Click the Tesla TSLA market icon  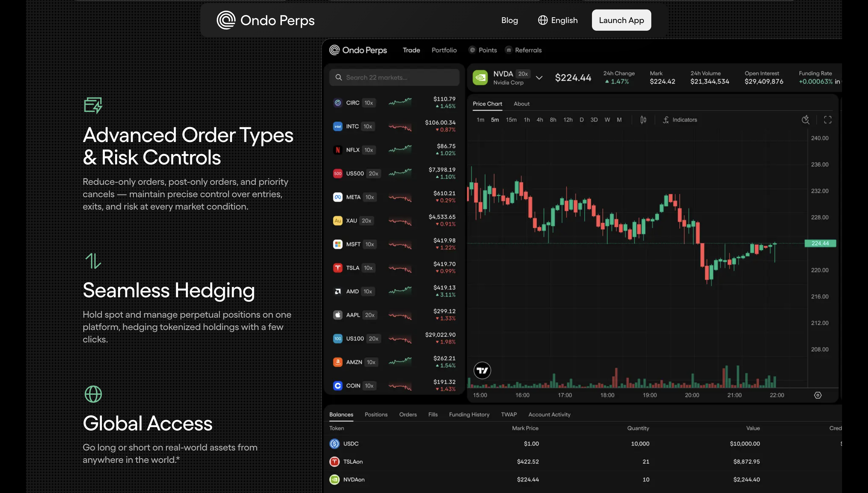click(x=337, y=268)
